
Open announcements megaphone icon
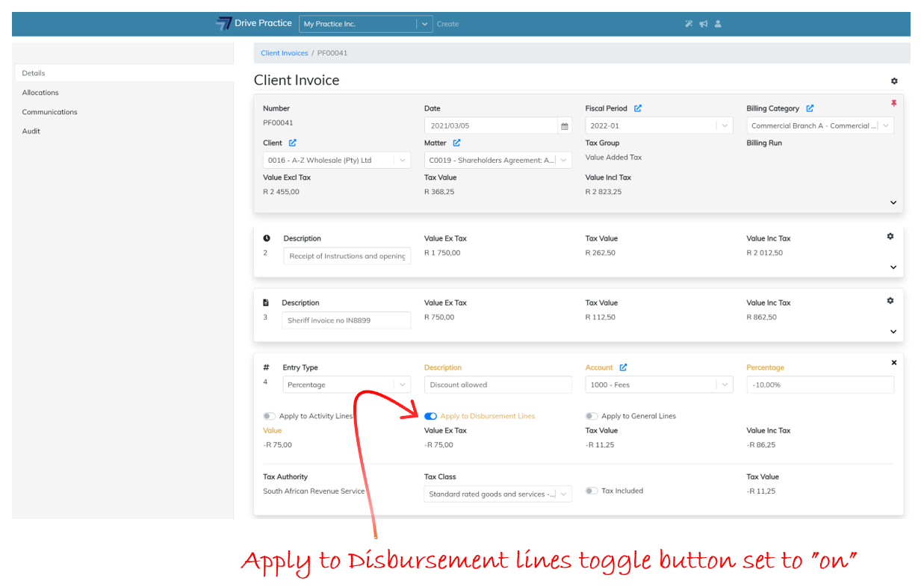(x=703, y=24)
